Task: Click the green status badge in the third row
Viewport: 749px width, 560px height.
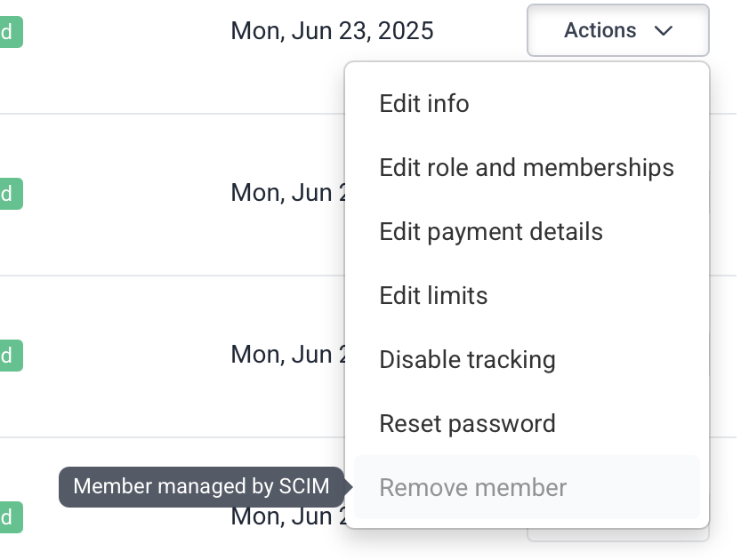Action: point(10,356)
